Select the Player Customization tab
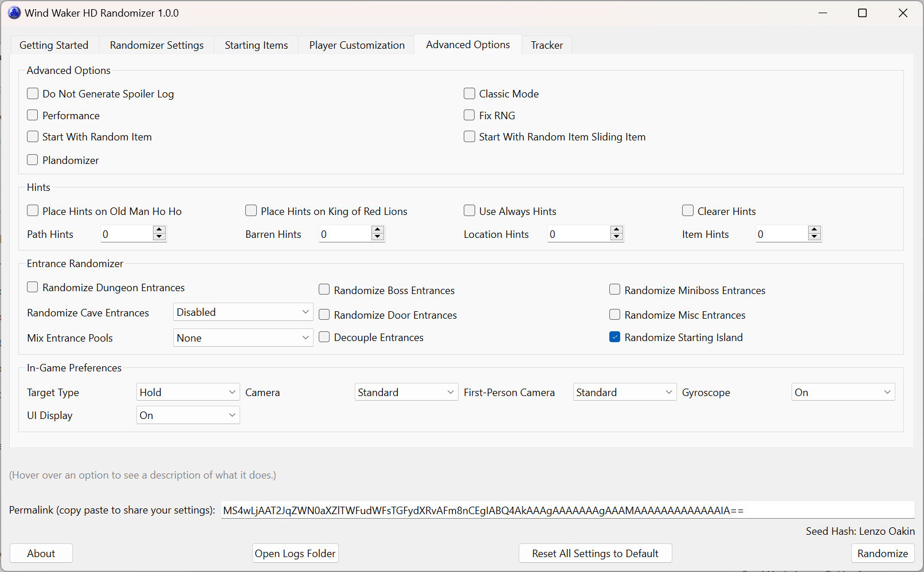The width and height of the screenshot is (924, 572). click(357, 45)
